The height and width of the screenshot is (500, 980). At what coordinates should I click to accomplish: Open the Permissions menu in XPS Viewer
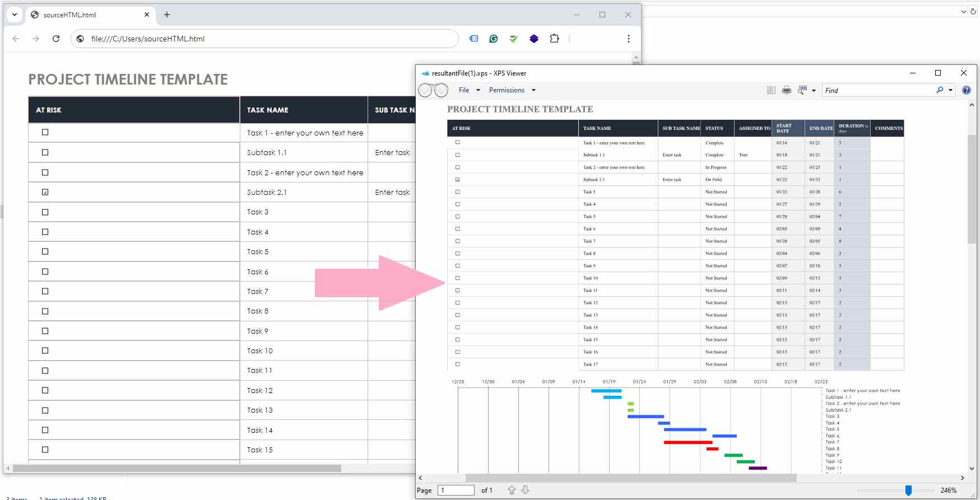(x=507, y=90)
